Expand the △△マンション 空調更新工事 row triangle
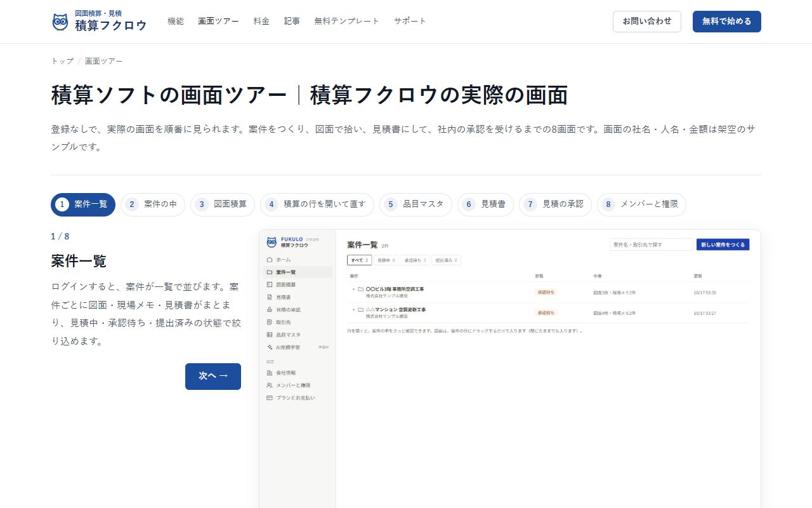Screen dimensions: 812x508 click(353, 310)
